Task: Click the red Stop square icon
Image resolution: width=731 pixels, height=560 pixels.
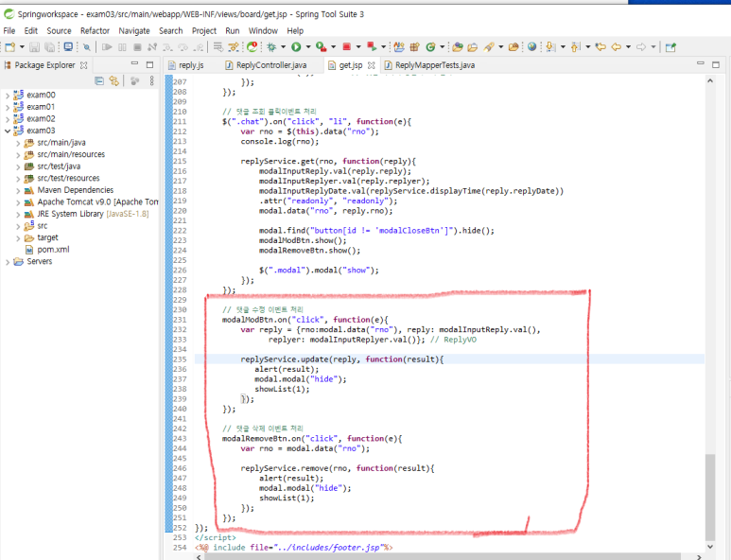Action: pyautogui.click(x=346, y=46)
